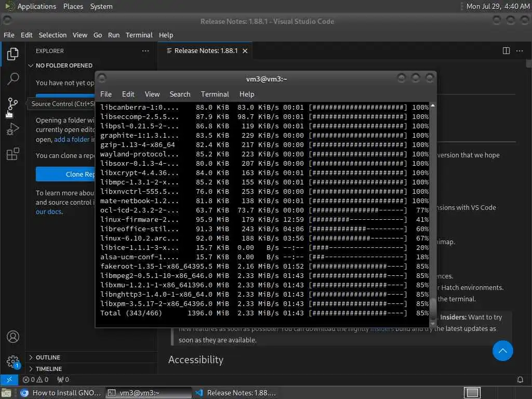This screenshot has width=532, height=399.
Task: Open Run and Debug view icon
Action: click(12, 129)
